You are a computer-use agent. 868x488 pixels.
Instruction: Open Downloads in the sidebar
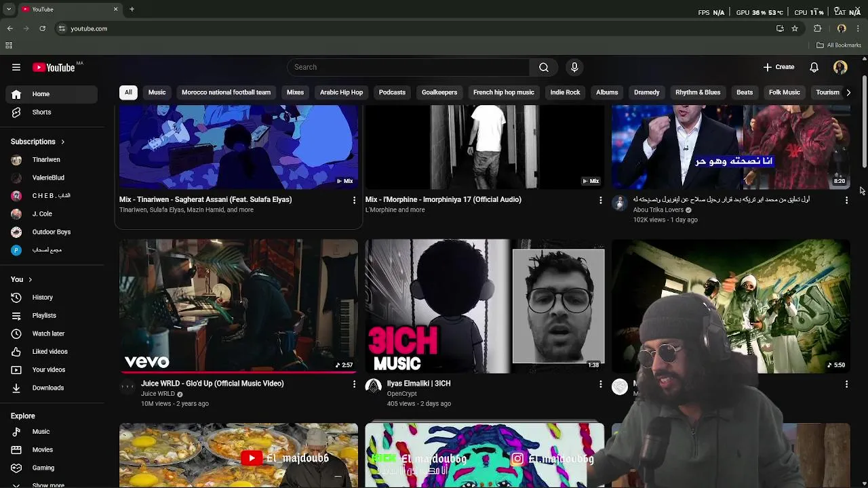[x=52, y=388]
